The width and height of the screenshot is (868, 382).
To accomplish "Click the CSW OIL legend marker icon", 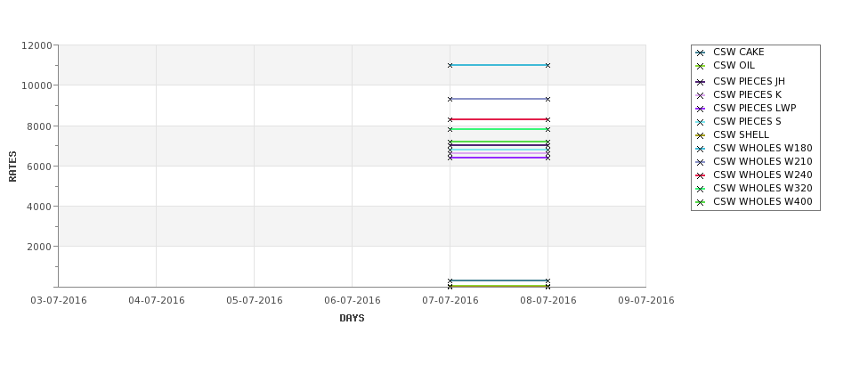I will (701, 66).
